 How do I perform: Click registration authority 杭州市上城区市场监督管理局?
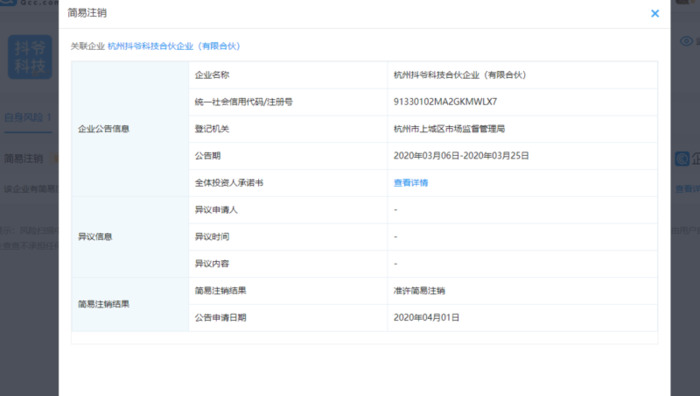pyautogui.click(x=449, y=129)
